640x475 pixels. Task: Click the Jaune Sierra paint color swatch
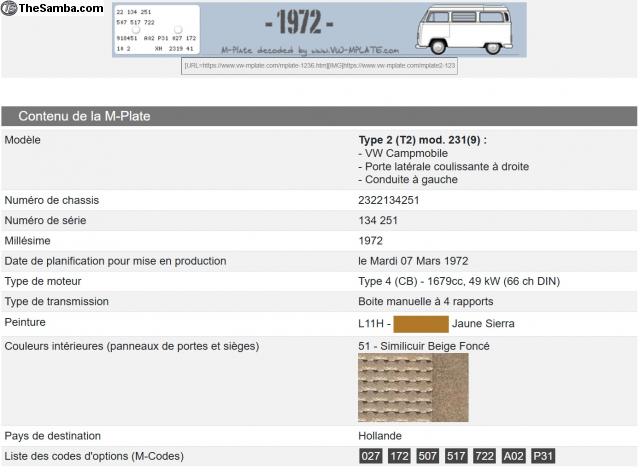[x=420, y=323]
